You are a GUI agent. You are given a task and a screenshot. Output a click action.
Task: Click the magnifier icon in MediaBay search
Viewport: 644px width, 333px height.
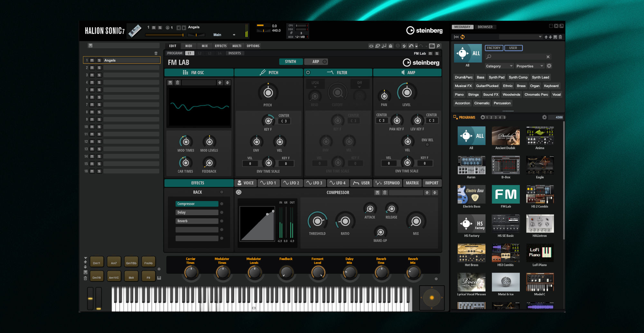489,57
